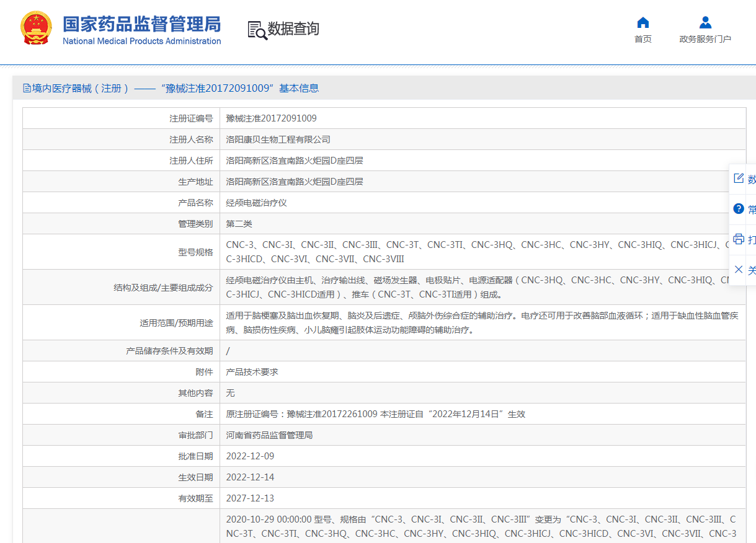Click the 产品名称 label cell
The width and height of the screenshot is (756, 543).
(x=122, y=203)
